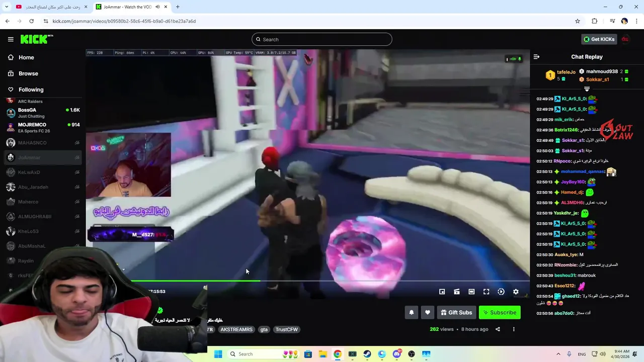644x362 pixels.
Task: Open Abu_Jaradeh channel
Action: (43, 187)
